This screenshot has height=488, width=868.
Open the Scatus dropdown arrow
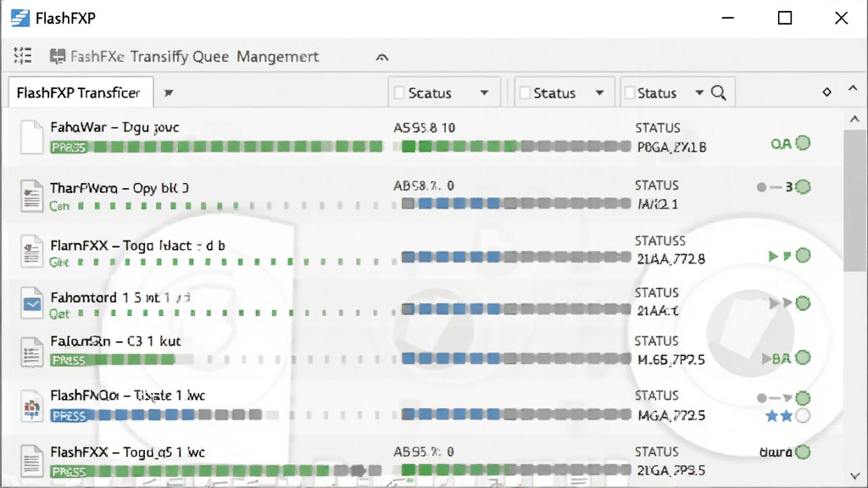point(484,93)
